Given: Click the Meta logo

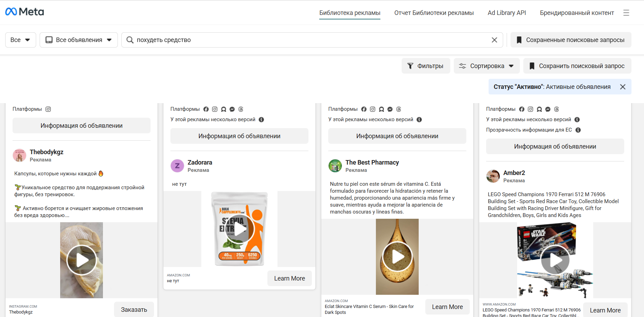Looking at the screenshot, I should tap(24, 12).
